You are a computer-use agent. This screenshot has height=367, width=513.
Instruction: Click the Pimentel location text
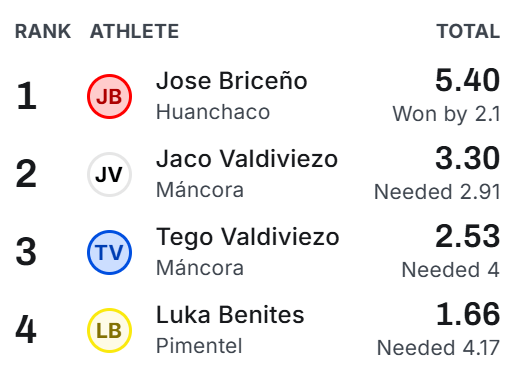(199, 346)
